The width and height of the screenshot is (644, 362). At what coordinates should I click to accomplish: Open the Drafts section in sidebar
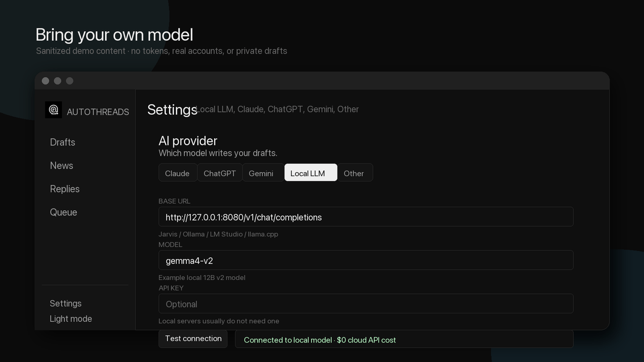tap(62, 142)
